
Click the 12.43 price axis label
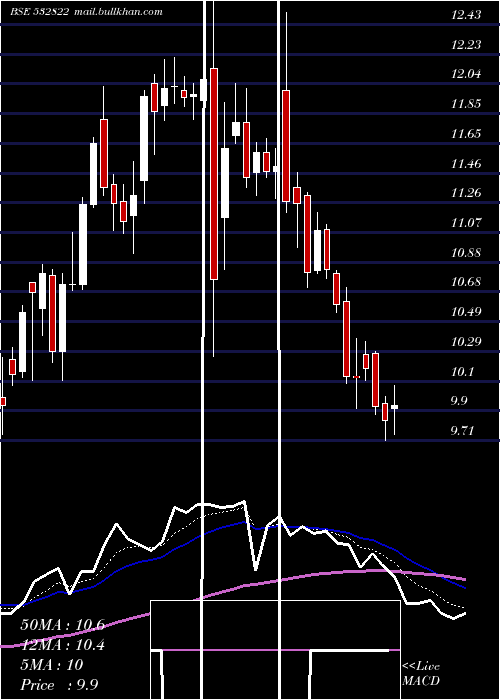[x=466, y=15]
